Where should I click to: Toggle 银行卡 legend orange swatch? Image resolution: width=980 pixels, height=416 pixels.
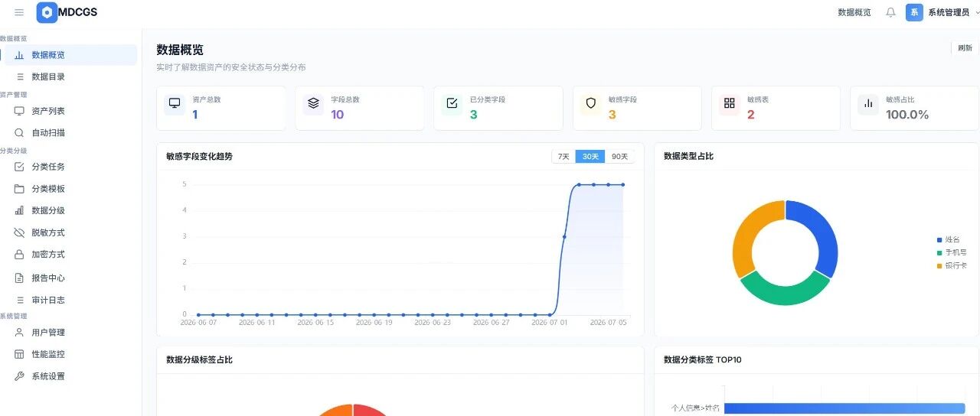tap(939, 266)
